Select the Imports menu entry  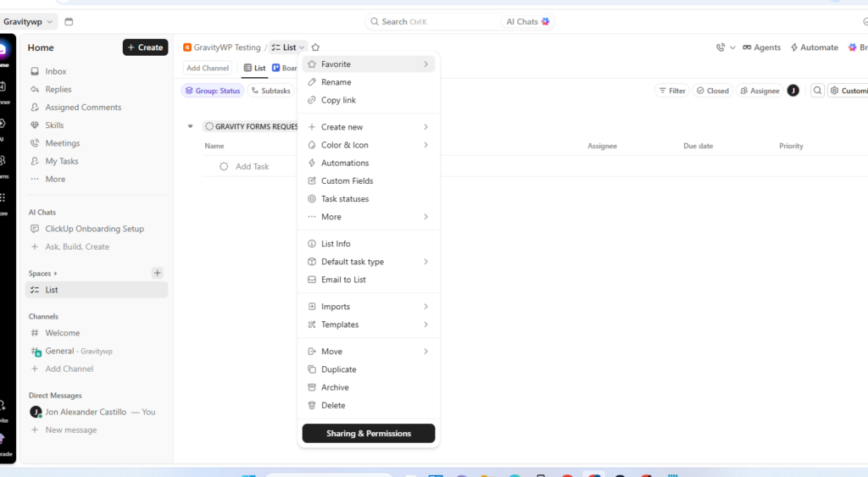tap(369, 307)
